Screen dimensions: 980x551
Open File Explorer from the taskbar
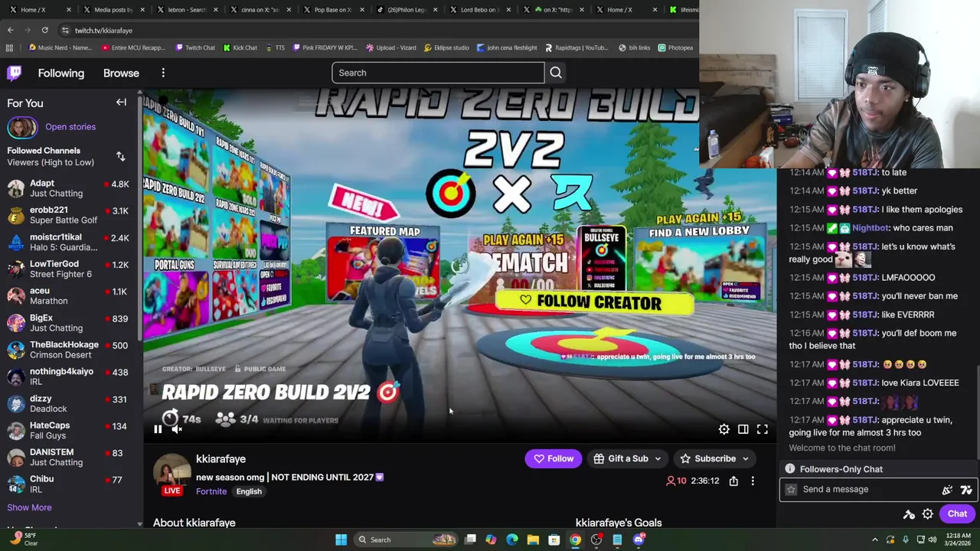pyautogui.click(x=533, y=540)
